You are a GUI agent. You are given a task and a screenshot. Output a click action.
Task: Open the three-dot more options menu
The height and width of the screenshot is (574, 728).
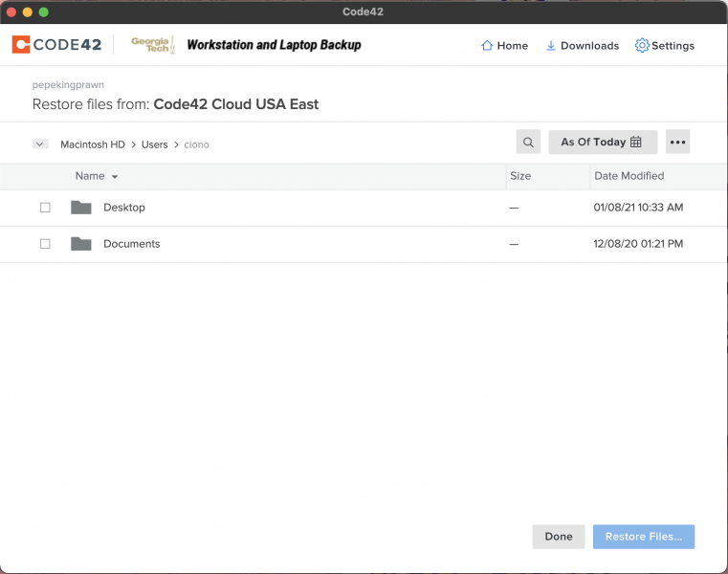pos(678,142)
